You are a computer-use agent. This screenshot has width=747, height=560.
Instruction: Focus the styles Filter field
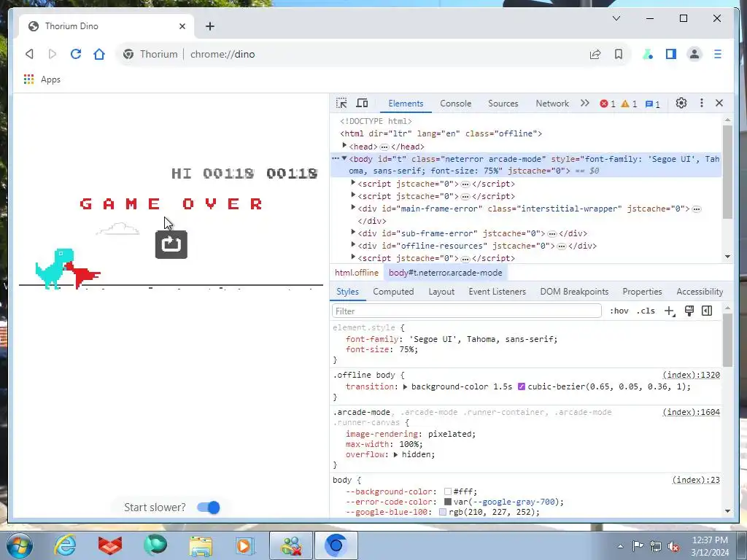[466, 311]
